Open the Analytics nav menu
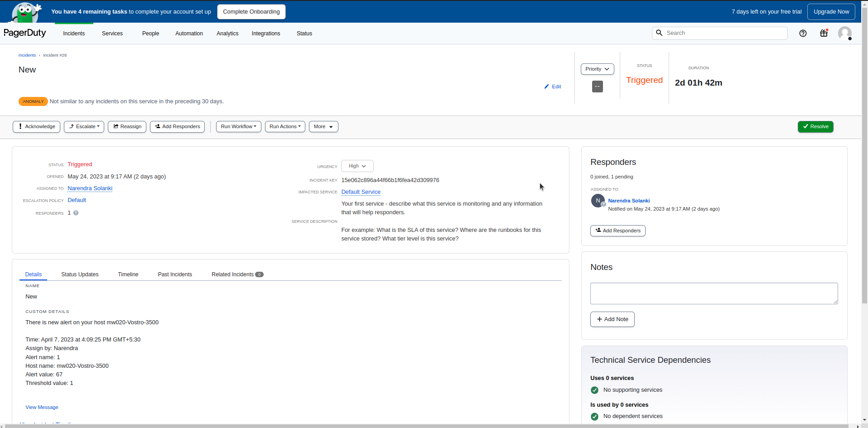 click(x=227, y=34)
